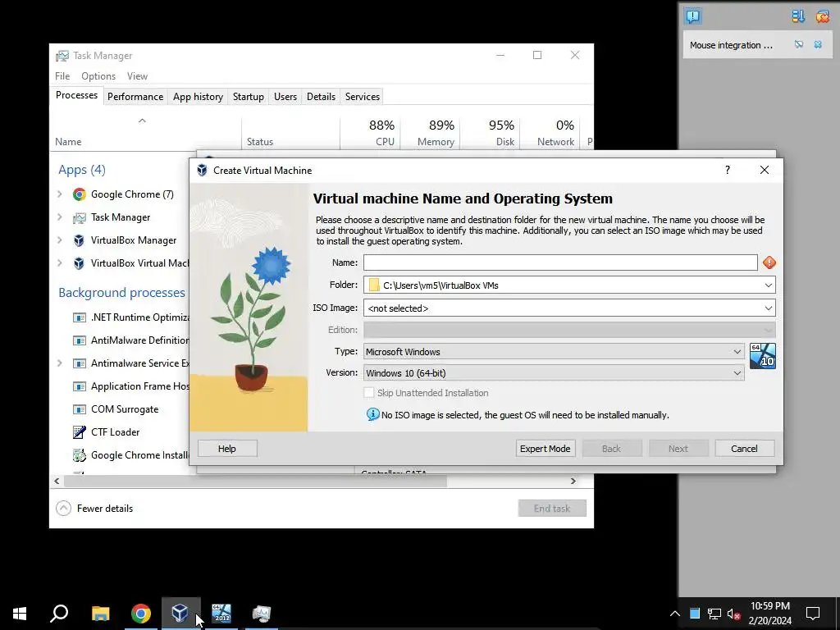Viewport: 840px width, 630px height.
Task: Open the File menu in Task Manager
Action: click(x=62, y=76)
